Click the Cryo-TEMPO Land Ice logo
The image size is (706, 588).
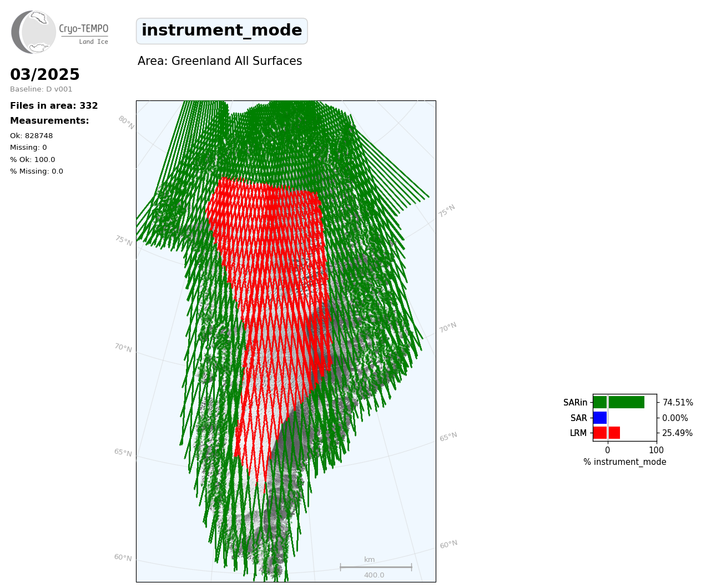[60, 32]
